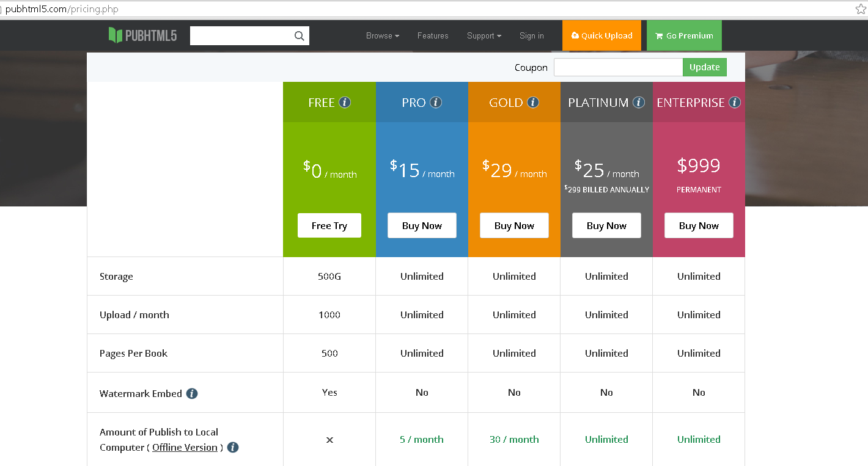
Task: Click the Update coupon button
Action: tap(705, 67)
